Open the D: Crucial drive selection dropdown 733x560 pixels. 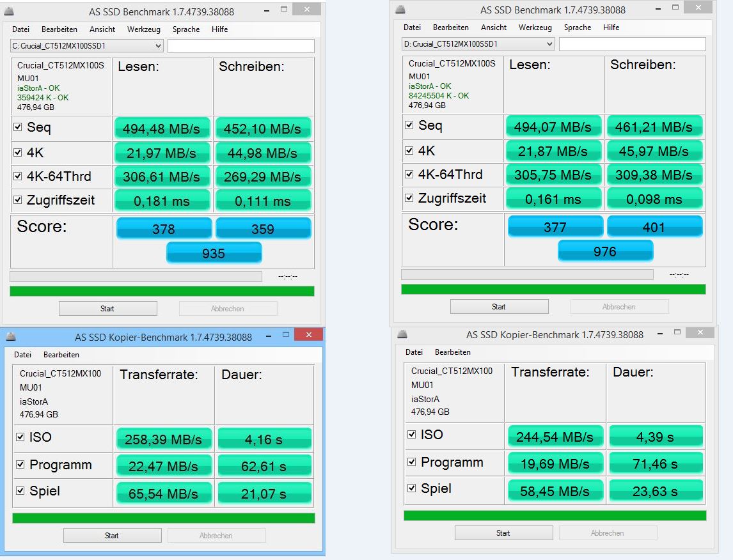pyautogui.click(x=478, y=44)
